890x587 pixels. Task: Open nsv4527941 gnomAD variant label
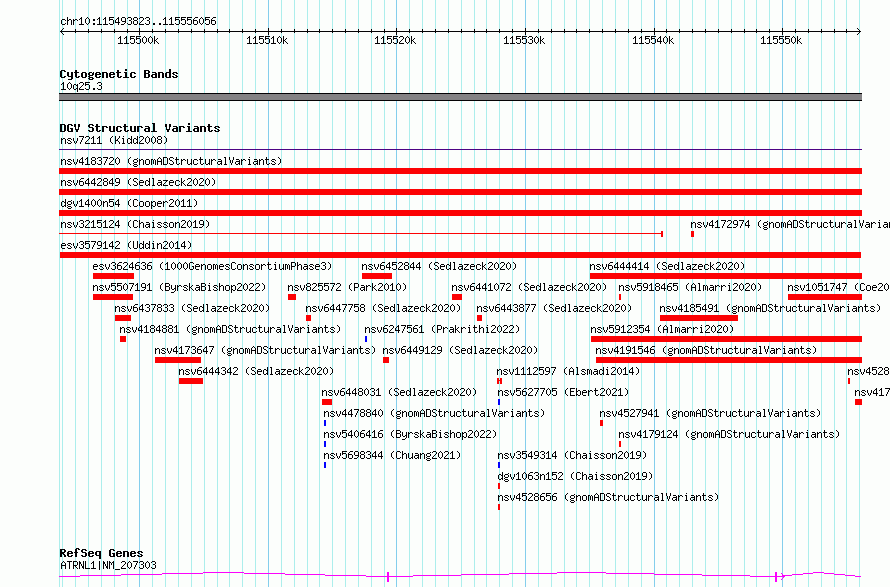[x=710, y=413]
